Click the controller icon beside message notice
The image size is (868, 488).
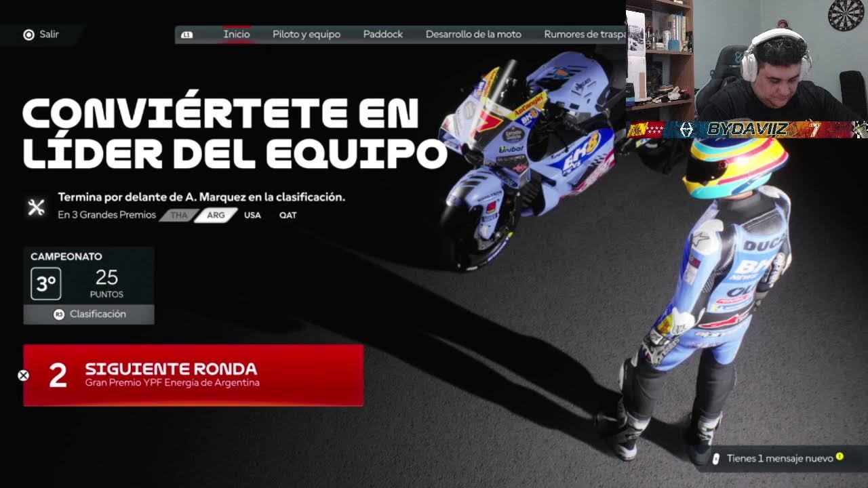pos(716,459)
